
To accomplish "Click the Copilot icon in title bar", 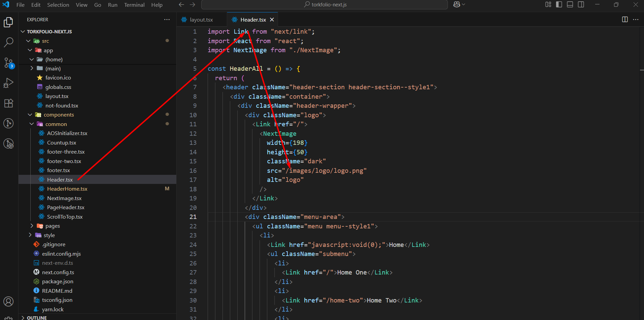I will [x=457, y=4].
